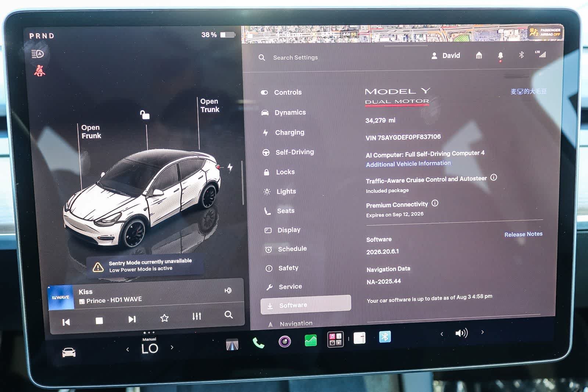588x392 pixels.
Task: Open the Schedule settings menu
Action: coord(286,249)
